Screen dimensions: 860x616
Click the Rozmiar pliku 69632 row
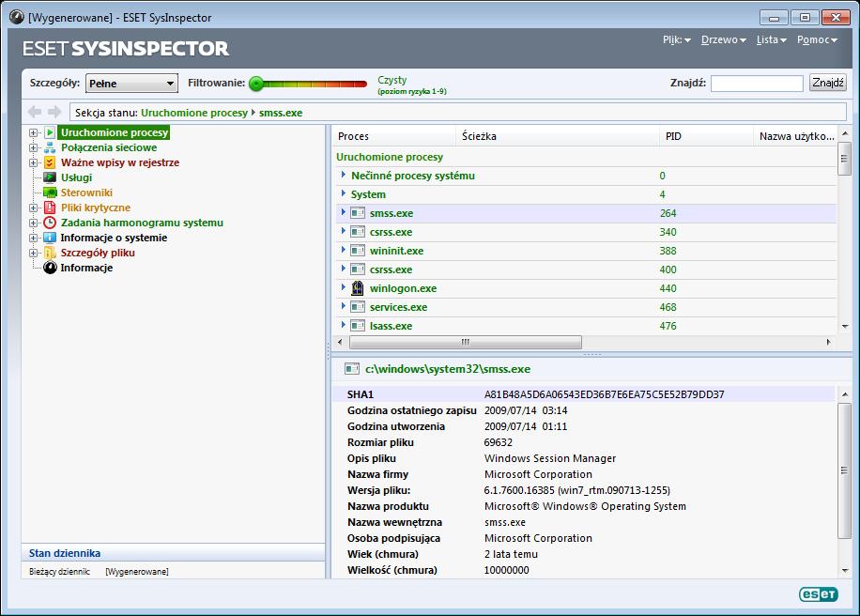point(584,442)
